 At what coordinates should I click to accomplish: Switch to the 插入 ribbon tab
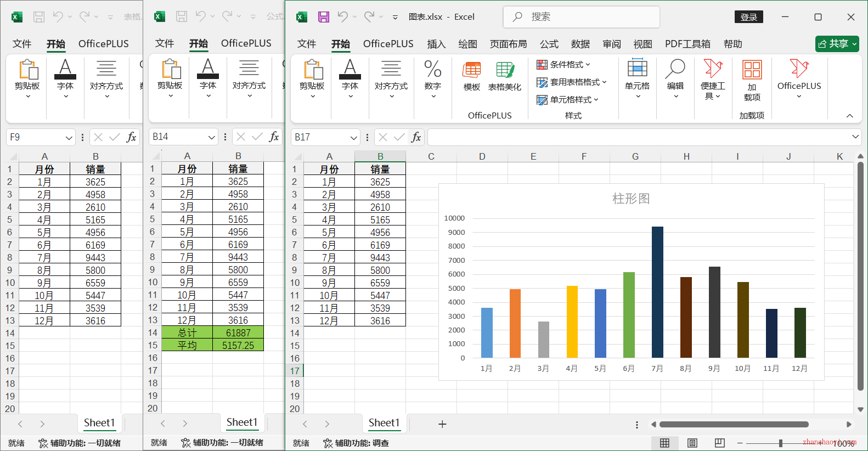[436, 44]
